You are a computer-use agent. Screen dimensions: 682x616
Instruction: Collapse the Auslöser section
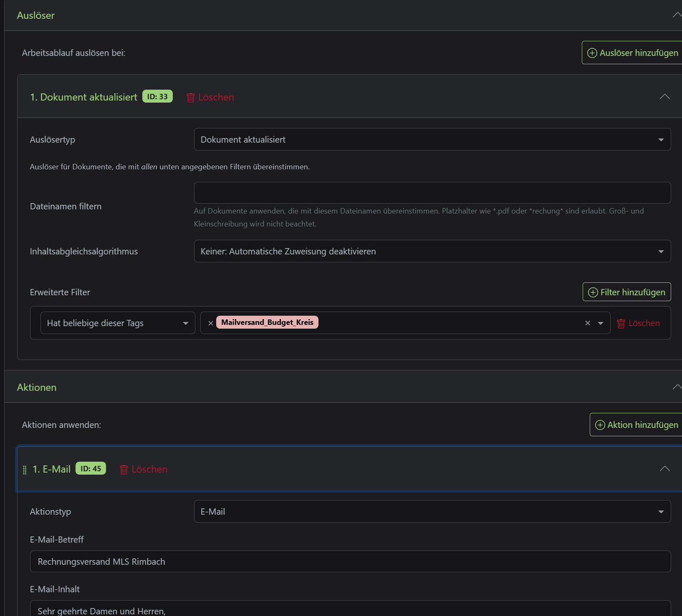(676, 15)
